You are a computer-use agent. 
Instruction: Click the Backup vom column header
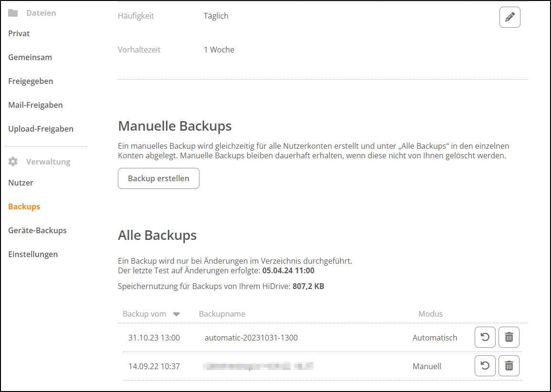tap(145, 314)
